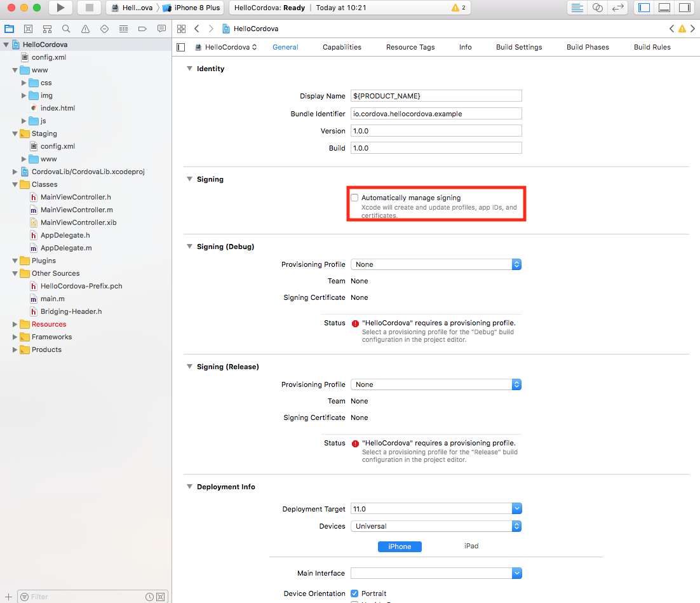Collapse the Identity section
700x603 pixels.
(x=189, y=69)
